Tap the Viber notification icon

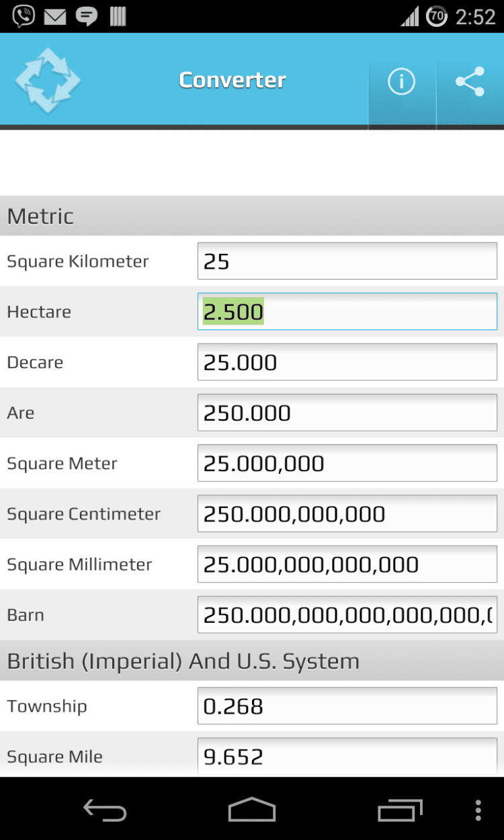pyautogui.click(x=24, y=16)
